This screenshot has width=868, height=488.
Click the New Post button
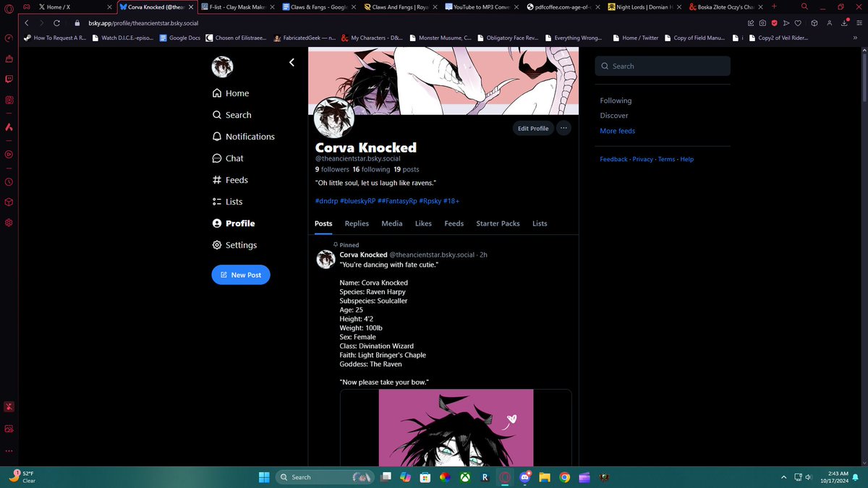tap(241, 275)
